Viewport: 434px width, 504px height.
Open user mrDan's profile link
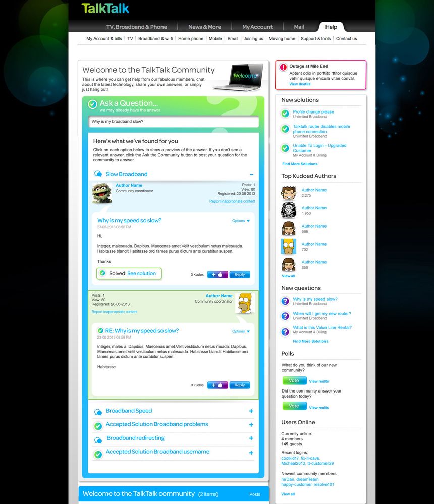[288, 479]
